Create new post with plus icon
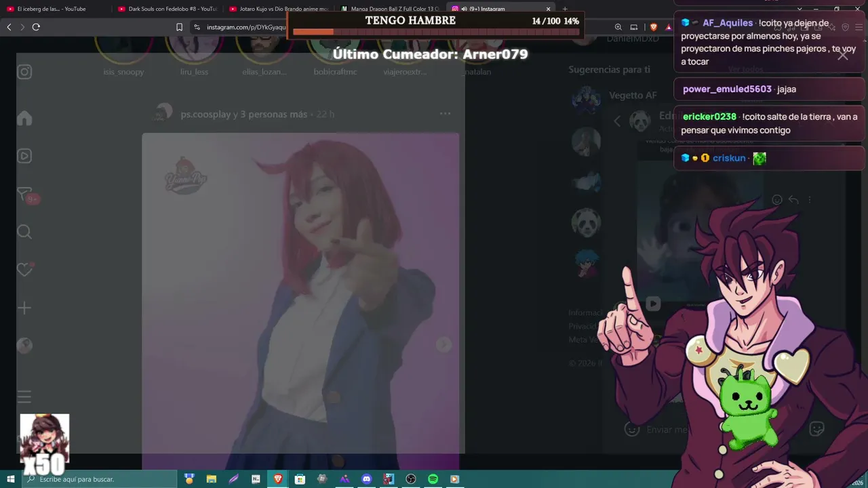Image resolution: width=868 pixels, height=488 pixels. point(24,308)
